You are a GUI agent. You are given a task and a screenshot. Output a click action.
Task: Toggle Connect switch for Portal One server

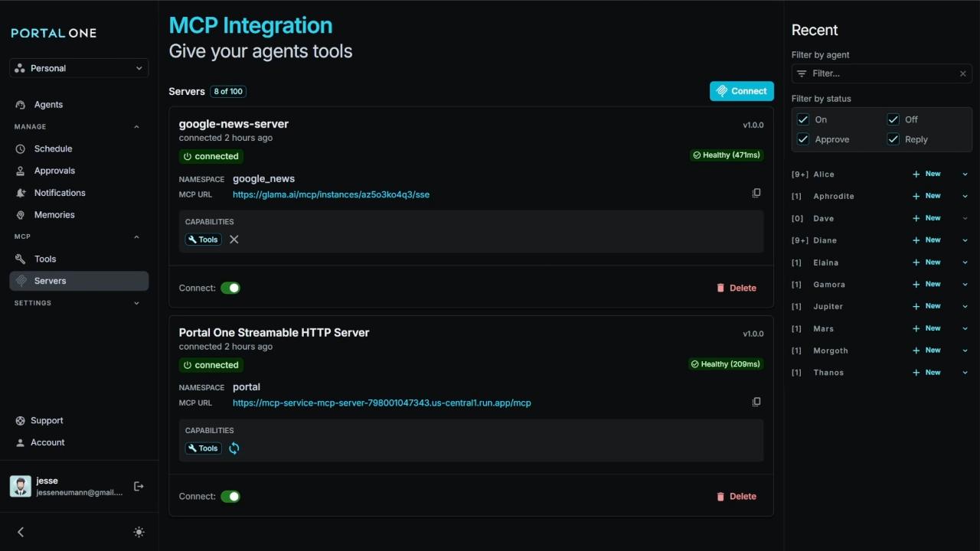pos(230,497)
